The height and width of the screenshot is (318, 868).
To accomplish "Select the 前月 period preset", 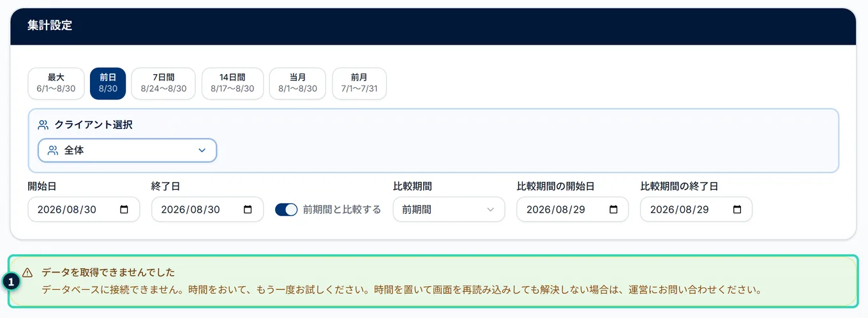I will [359, 84].
